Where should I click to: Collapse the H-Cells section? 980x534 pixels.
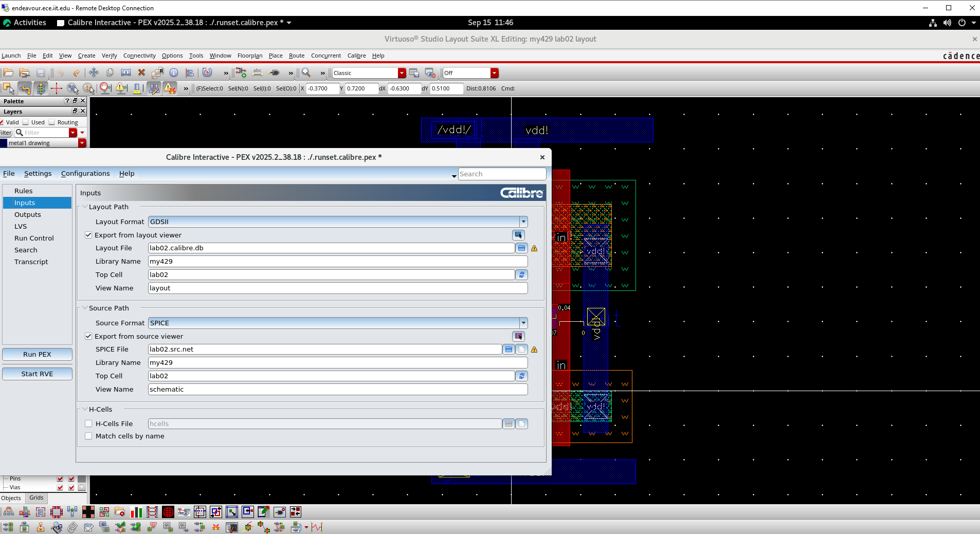click(85, 409)
